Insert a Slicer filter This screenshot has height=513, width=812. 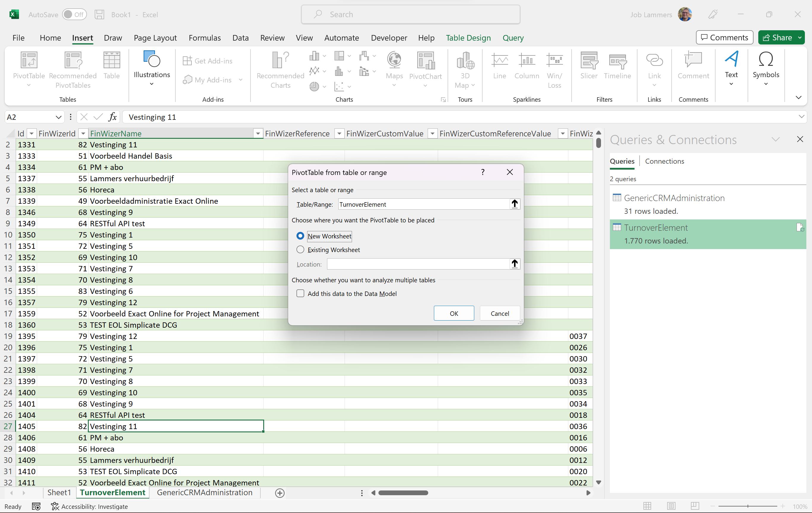589,65
